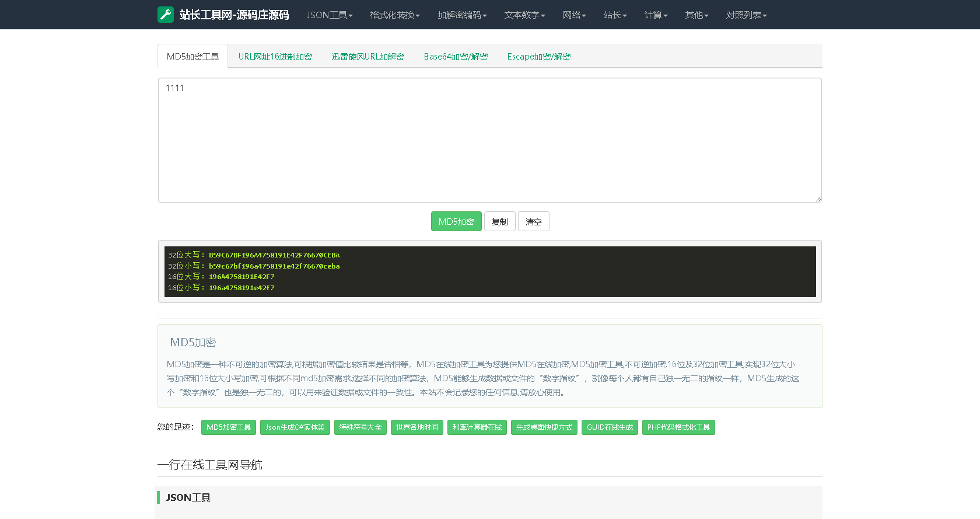
Task: Focus the text input area containing 1111
Action: (490, 140)
